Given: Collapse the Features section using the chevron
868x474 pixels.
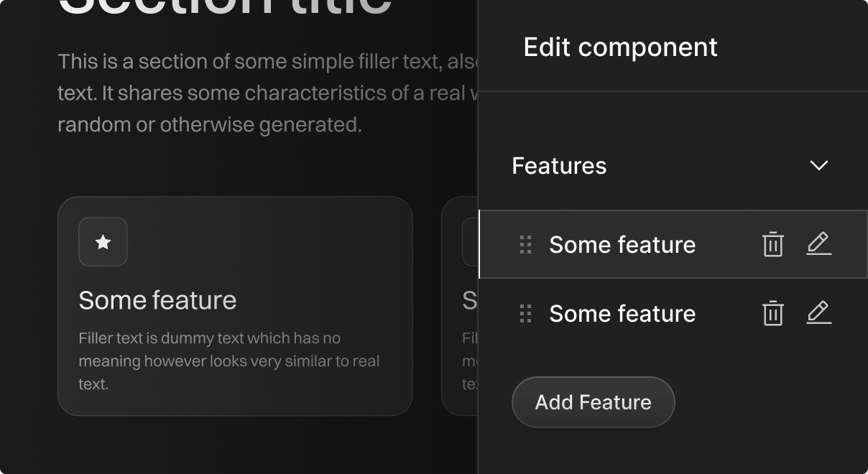Looking at the screenshot, I should tap(818, 166).
